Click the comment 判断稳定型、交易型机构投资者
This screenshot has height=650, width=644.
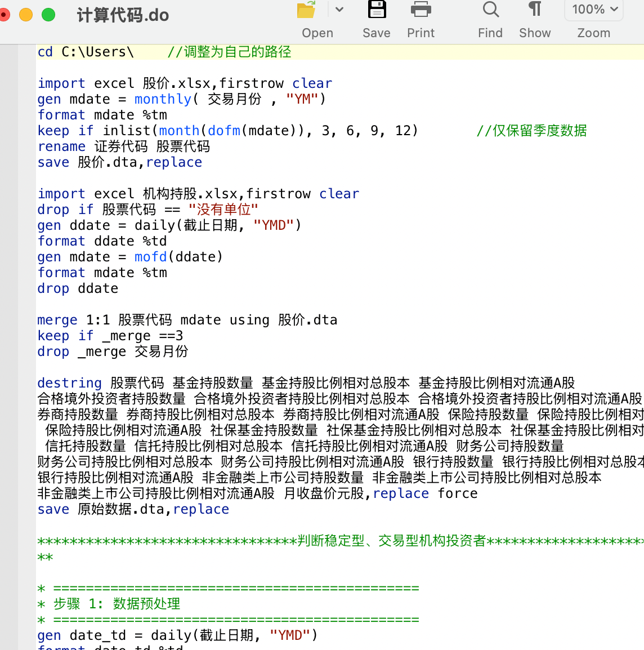click(x=392, y=541)
